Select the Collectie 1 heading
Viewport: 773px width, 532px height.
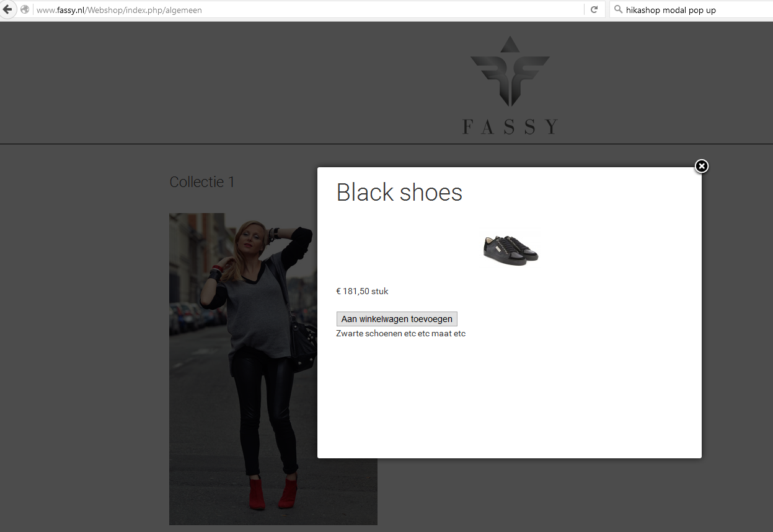click(x=202, y=182)
